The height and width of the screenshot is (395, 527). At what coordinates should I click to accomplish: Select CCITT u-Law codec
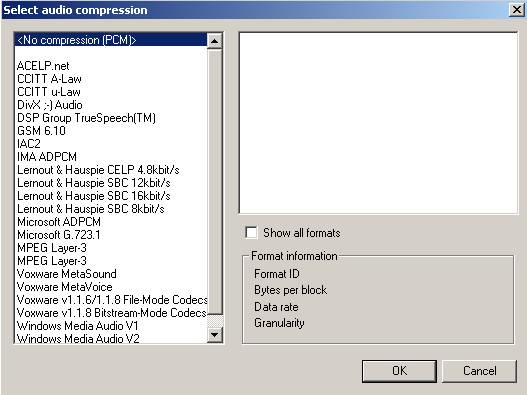tap(111, 92)
